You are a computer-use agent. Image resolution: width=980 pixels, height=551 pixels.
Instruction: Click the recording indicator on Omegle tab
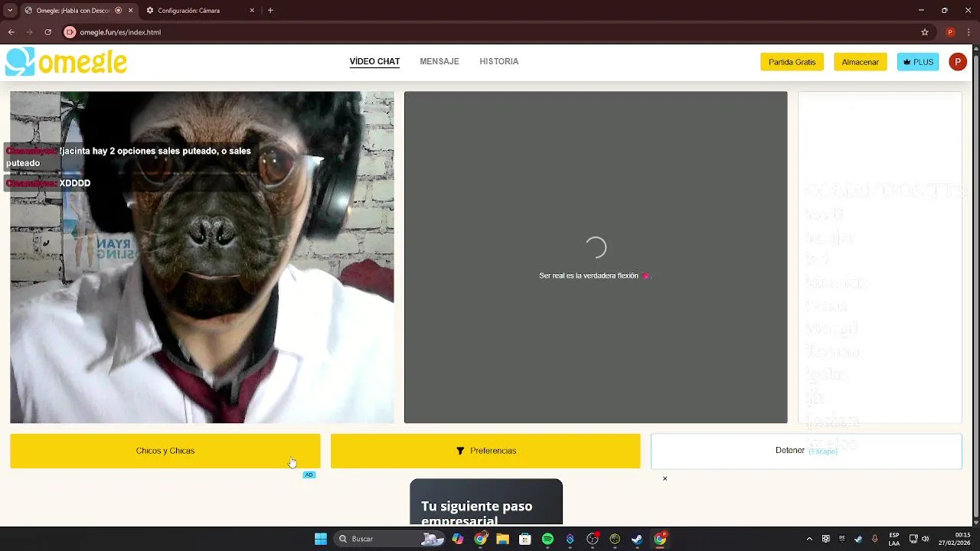click(x=118, y=11)
